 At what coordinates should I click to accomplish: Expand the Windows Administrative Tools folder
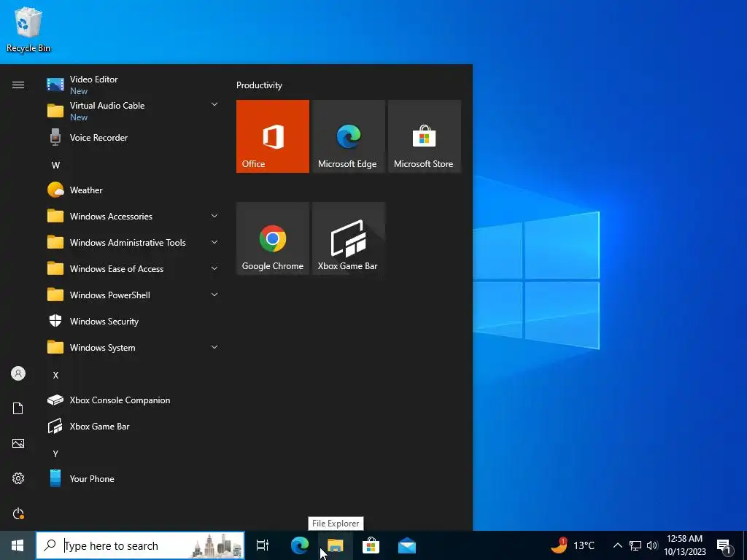click(133, 242)
